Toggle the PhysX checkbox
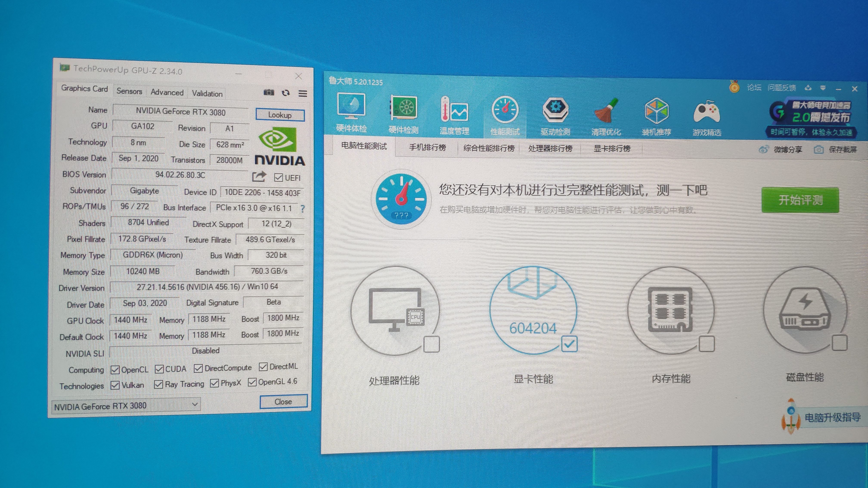Image resolution: width=868 pixels, height=488 pixels. click(x=214, y=383)
